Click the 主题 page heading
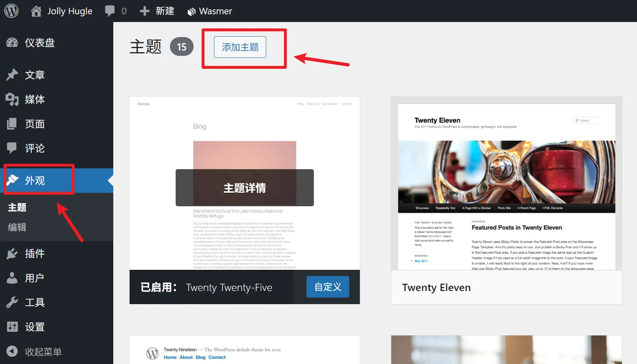Image resolution: width=637 pixels, height=364 pixels. (x=146, y=47)
